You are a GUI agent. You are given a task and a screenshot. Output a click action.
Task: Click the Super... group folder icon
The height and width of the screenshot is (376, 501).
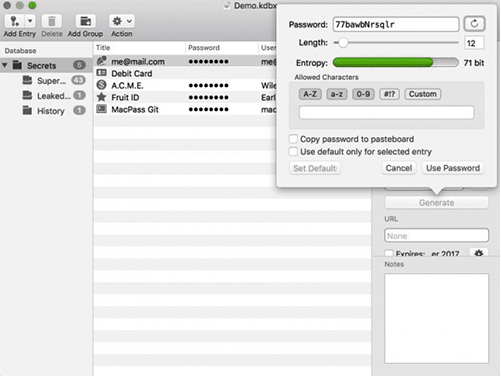click(27, 80)
